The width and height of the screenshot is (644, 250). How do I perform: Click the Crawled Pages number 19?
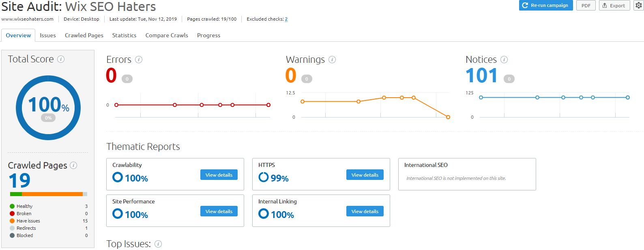[x=19, y=180]
